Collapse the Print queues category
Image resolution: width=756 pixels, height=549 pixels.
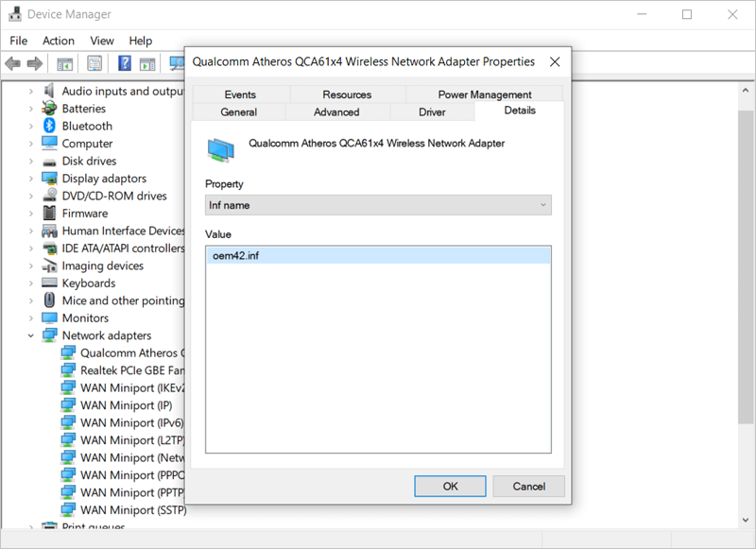point(30,526)
